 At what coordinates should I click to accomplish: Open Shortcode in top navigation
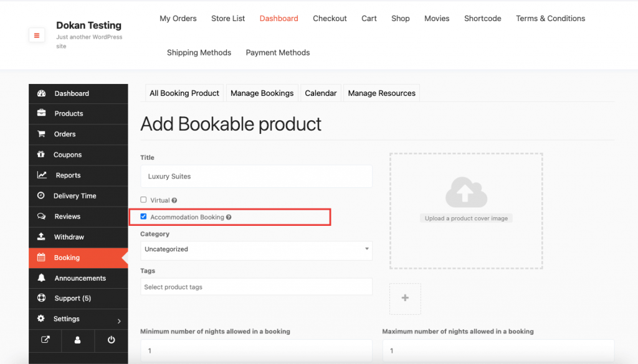coord(483,18)
